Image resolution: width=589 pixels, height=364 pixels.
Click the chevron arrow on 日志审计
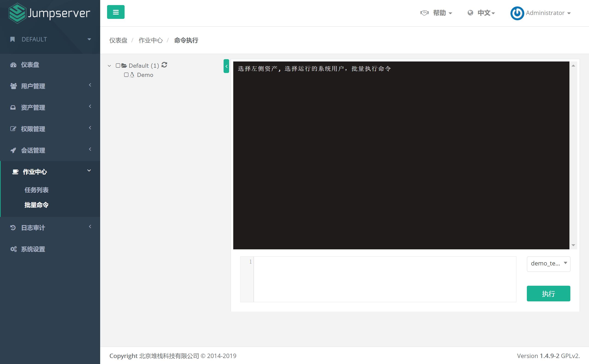point(90,227)
